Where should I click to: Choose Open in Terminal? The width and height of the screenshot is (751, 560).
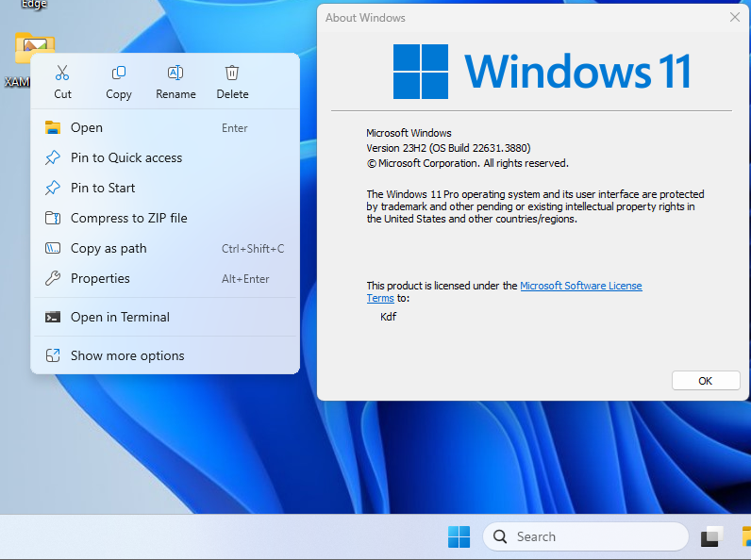165,318
